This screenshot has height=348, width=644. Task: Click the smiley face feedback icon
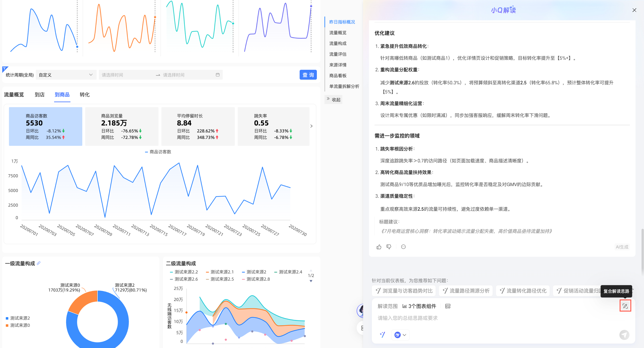pos(403,247)
